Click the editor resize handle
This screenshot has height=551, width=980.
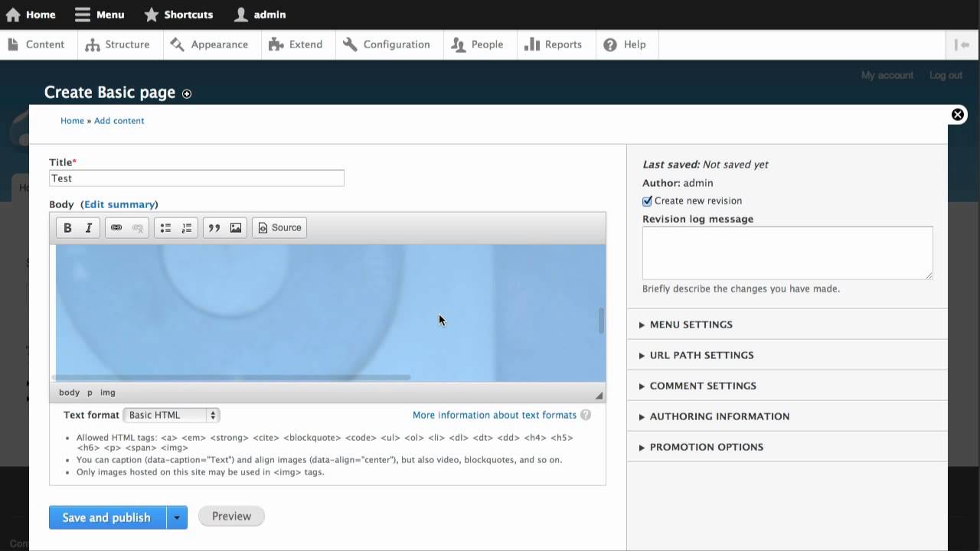tap(599, 395)
